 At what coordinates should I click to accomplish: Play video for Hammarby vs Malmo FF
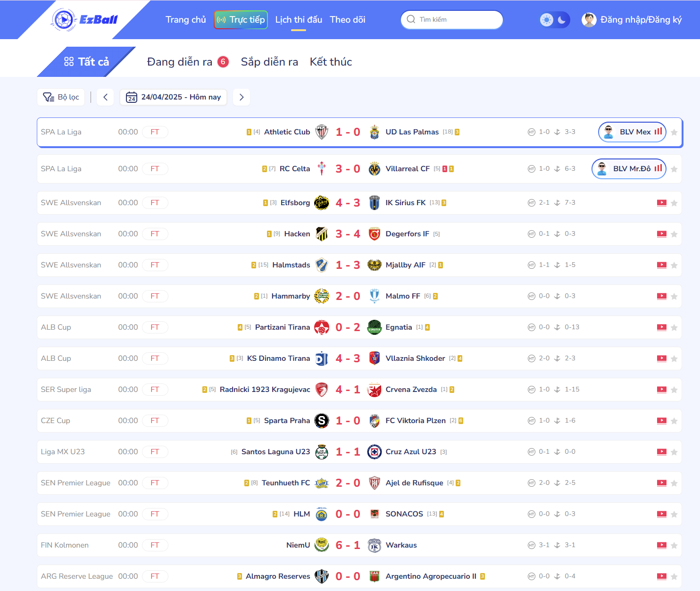point(662,296)
